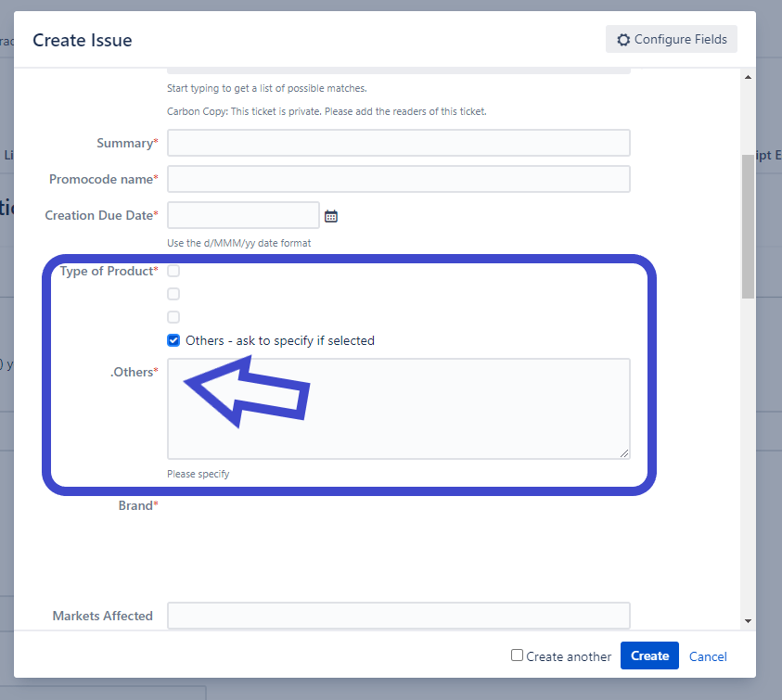The width and height of the screenshot is (782, 700).
Task: Tick the second Type of Product checkbox
Action: click(173, 294)
